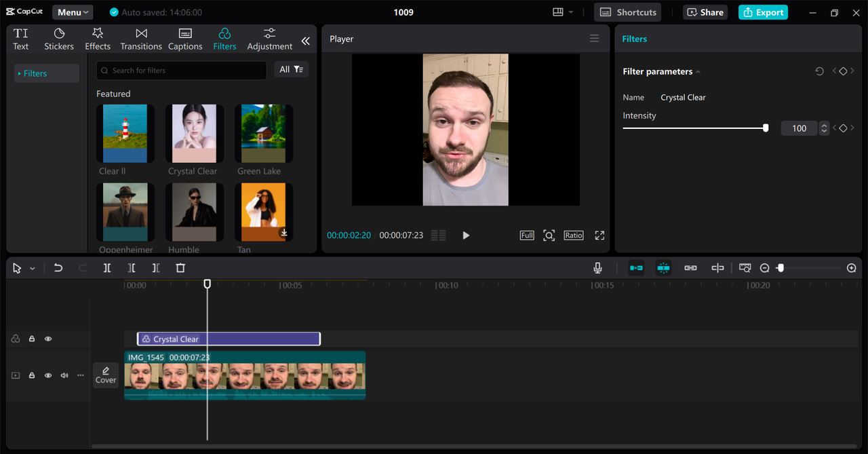The height and width of the screenshot is (454, 868).
Task: Select the Clear II filter thumbnail
Action: click(x=125, y=134)
